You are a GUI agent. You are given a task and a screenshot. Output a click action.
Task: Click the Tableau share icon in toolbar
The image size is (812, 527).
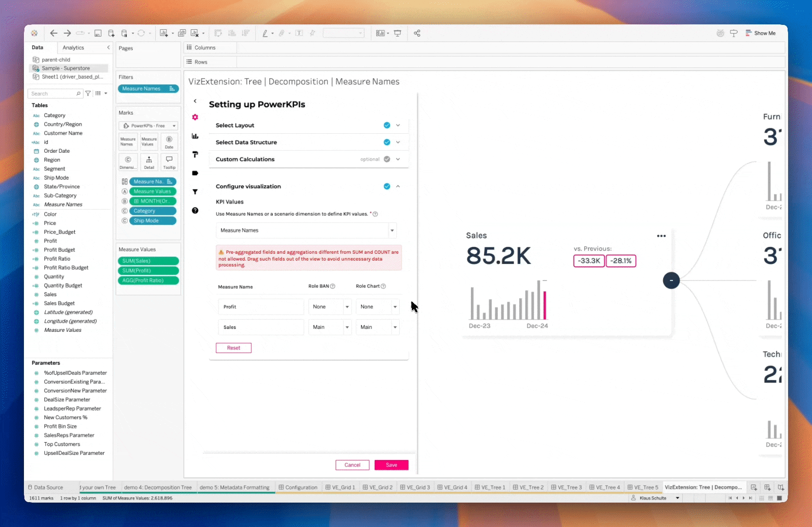[x=417, y=33]
